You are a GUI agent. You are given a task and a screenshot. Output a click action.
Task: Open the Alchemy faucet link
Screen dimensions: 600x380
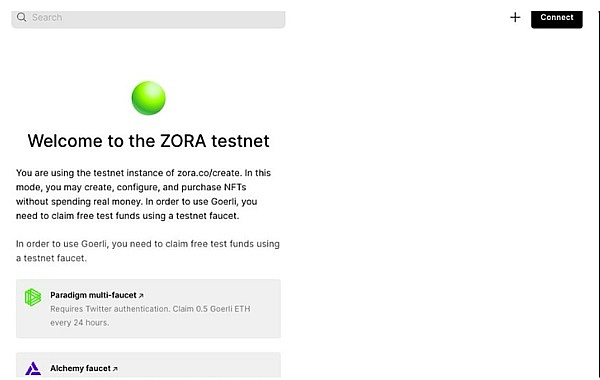tap(80, 368)
